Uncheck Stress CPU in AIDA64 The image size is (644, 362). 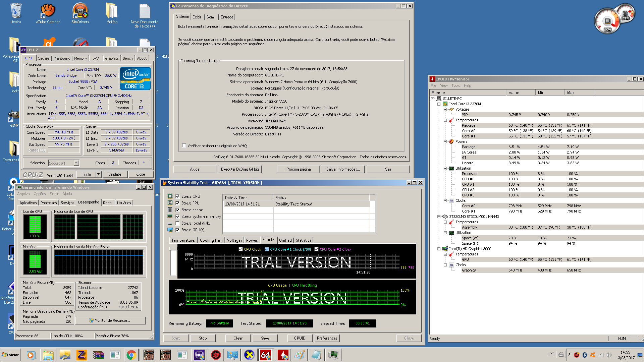tap(177, 196)
